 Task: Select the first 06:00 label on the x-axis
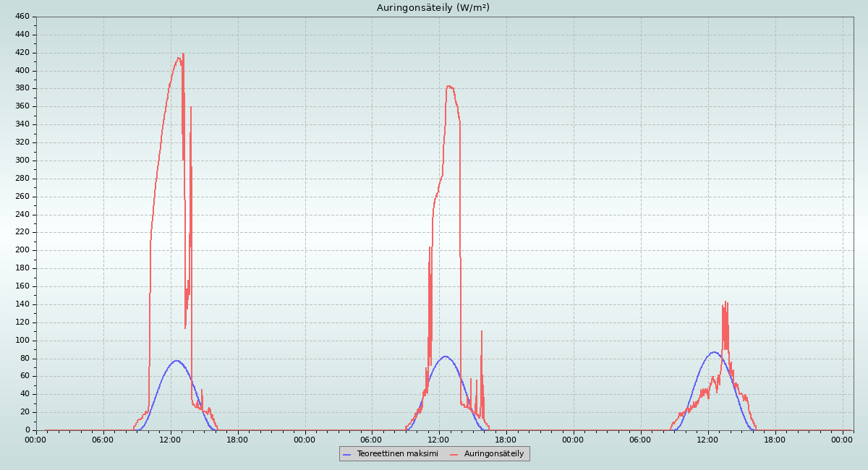[103, 440]
